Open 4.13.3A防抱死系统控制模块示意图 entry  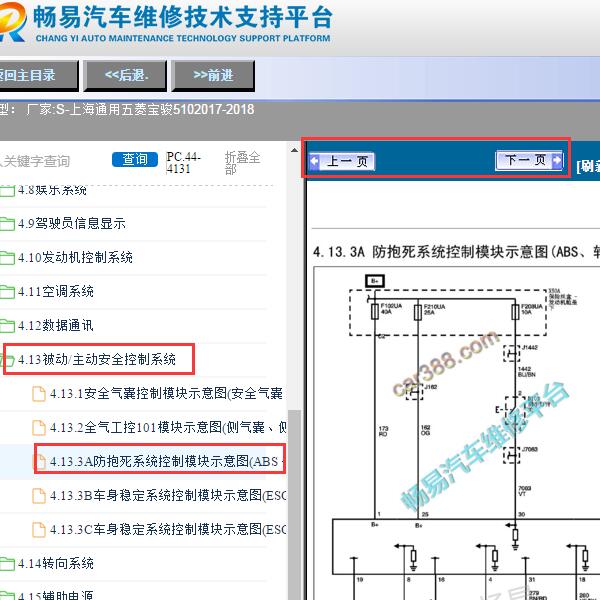click(166, 461)
